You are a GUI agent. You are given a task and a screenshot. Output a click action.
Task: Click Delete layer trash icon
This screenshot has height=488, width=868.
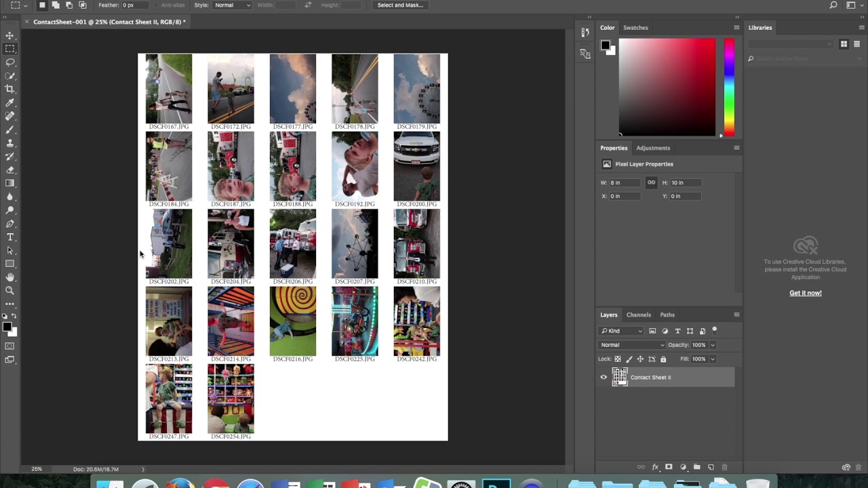(724, 467)
